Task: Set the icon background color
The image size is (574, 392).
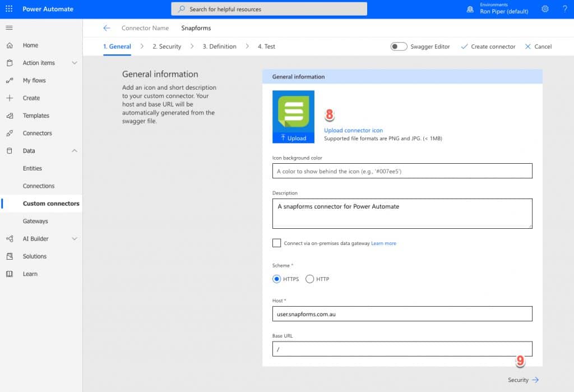Action: point(401,170)
